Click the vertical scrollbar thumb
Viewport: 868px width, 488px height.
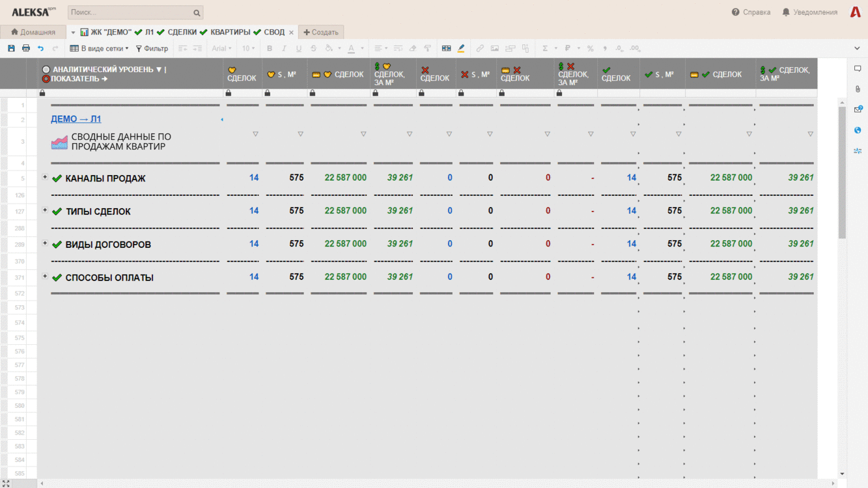[842, 172]
